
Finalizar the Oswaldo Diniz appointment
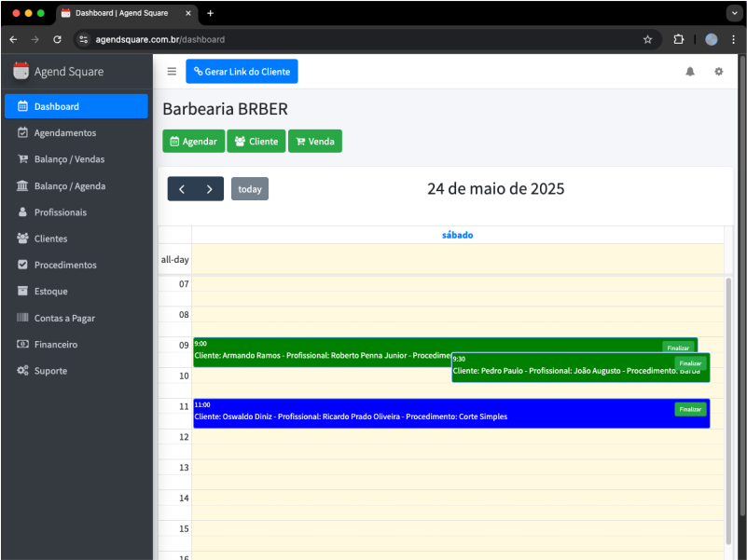(x=689, y=409)
